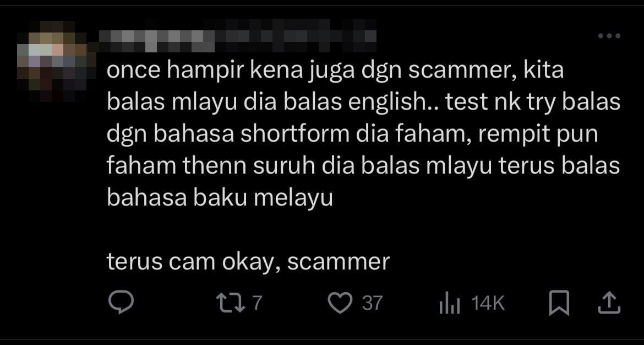Image resolution: width=644 pixels, height=345 pixels.
Task: Click the text 'bahasa baku melayu'
Action: (220, 198)
